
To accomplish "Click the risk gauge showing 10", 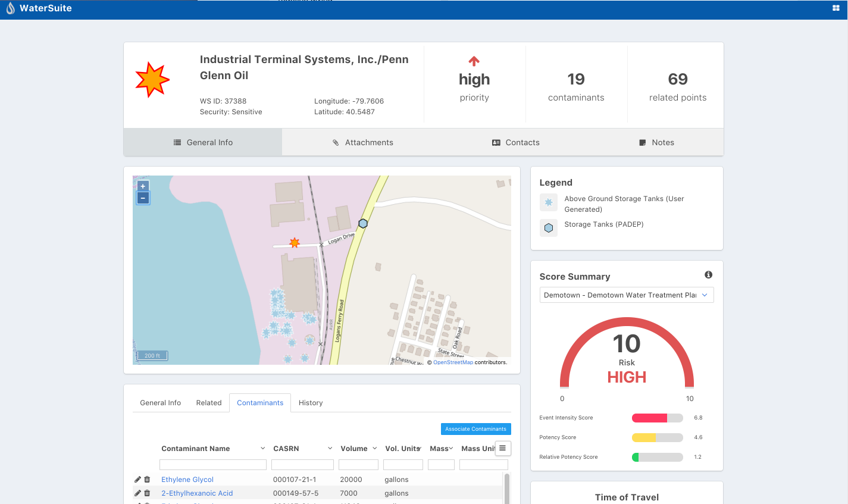I will click(x=627, y=352).
